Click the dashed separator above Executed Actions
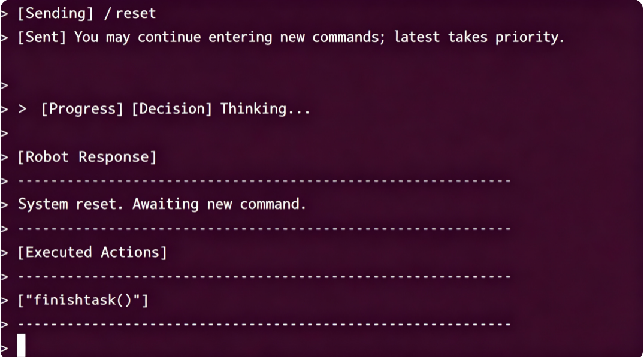This screenshot has width=644, height=357. click(264, 228)
